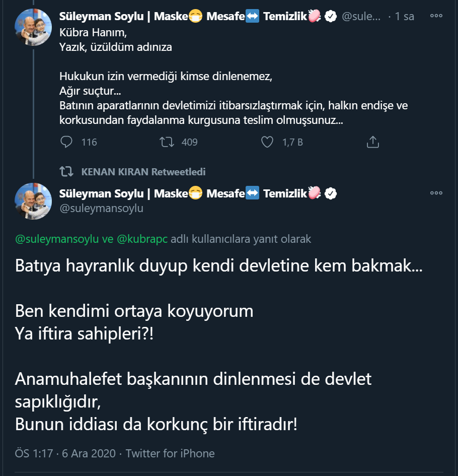The height and width of the screenshot is (476, 458).
Task: Open the main tweet's profile avatar
Action: pyautogui.click(x=33, y=201)
